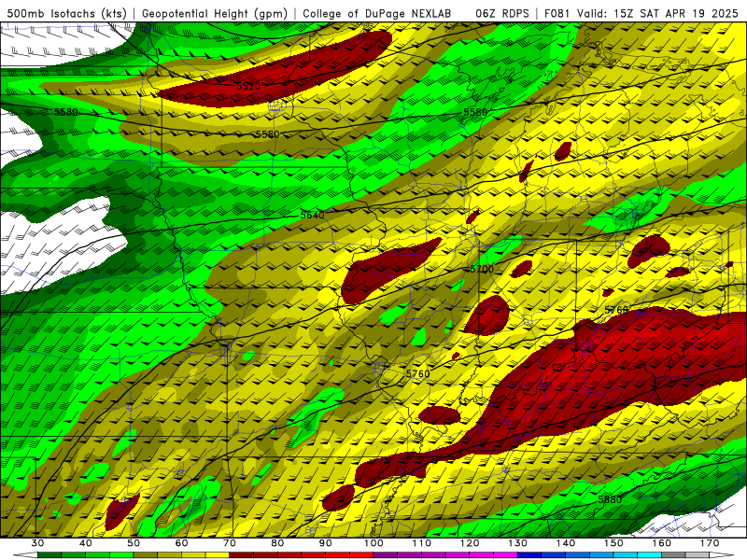The image size is (747, 560).
Task: Click the 5700 height contour label
Action: click(x=482, y=269)
